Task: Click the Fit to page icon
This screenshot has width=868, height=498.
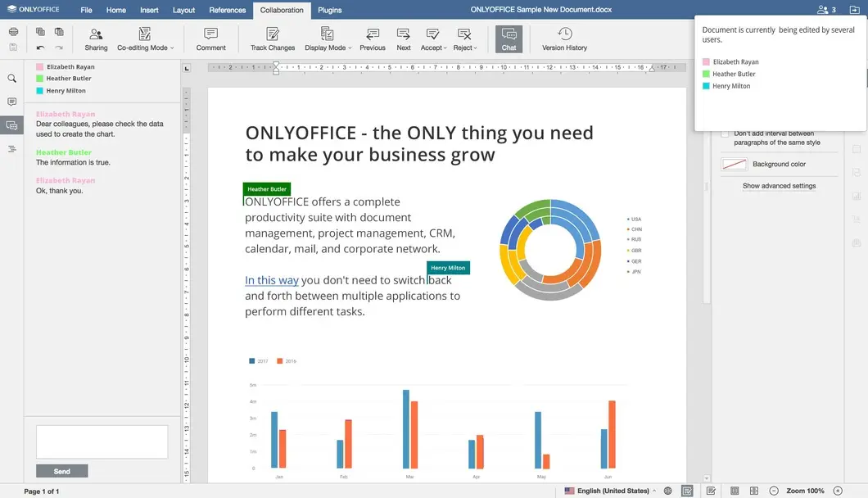Action: tap(735, 491)
